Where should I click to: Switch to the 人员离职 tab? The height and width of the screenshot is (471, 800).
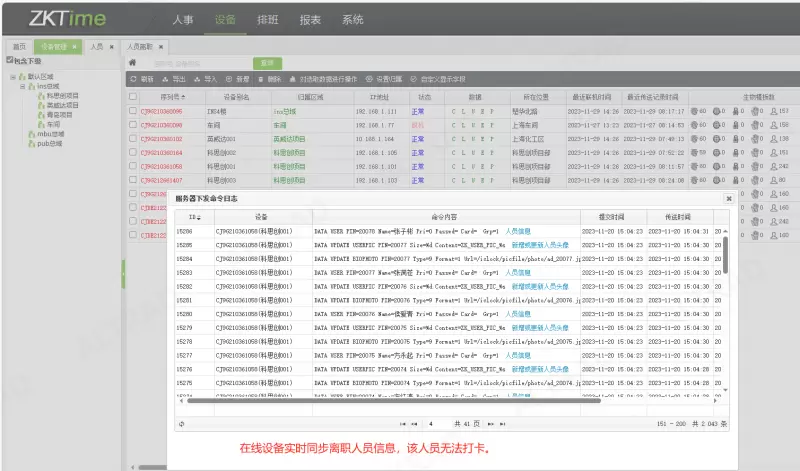click(x=140, y=46)
